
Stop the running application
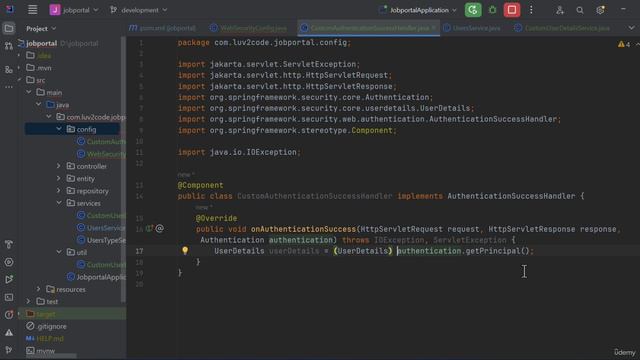click(511, 10)
